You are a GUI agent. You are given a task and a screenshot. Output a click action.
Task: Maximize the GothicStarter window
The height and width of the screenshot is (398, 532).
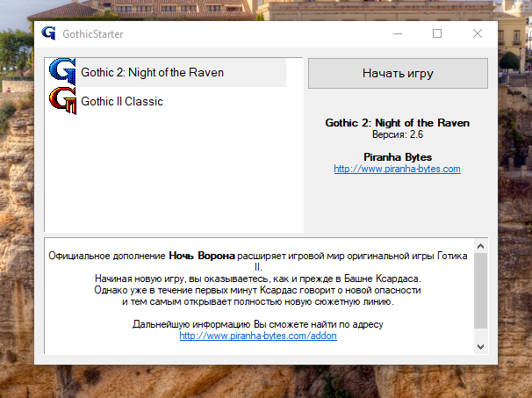[x=437, y=33]
